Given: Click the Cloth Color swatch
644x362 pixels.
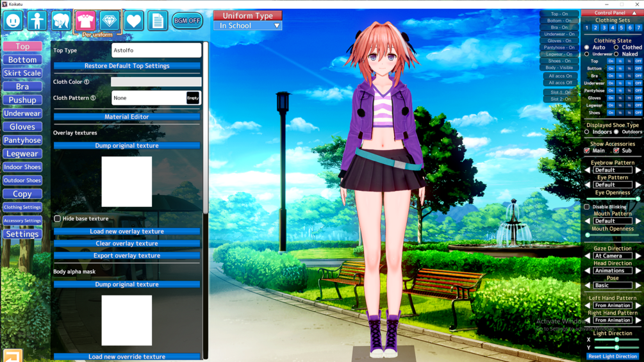Looking at the screenshot, I should click(x=156, y=81).
